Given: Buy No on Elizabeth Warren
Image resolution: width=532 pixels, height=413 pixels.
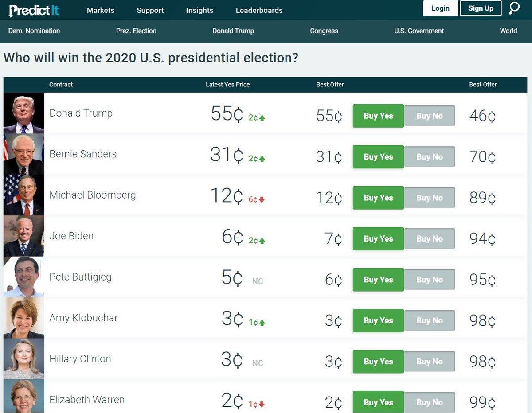Looking at the screenshot, I should (430, 402).
